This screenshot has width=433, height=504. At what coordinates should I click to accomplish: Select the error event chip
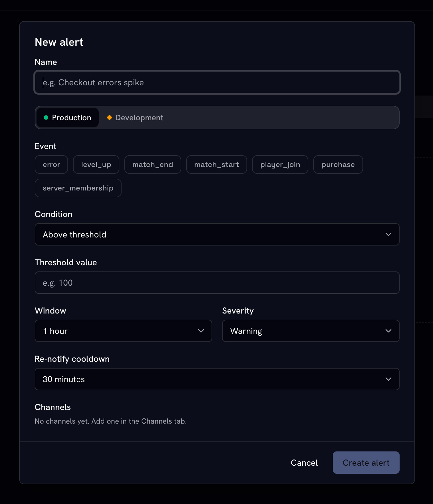click(51, 164)
